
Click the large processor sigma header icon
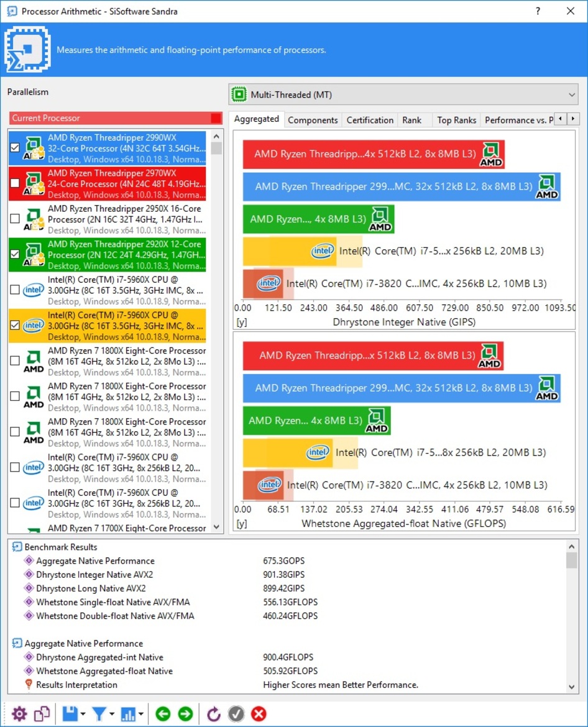27,49
